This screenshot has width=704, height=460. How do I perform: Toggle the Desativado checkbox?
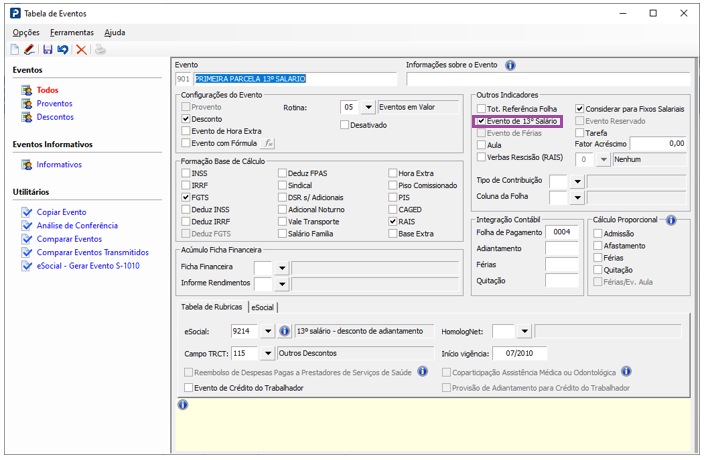tap(345, 125)
